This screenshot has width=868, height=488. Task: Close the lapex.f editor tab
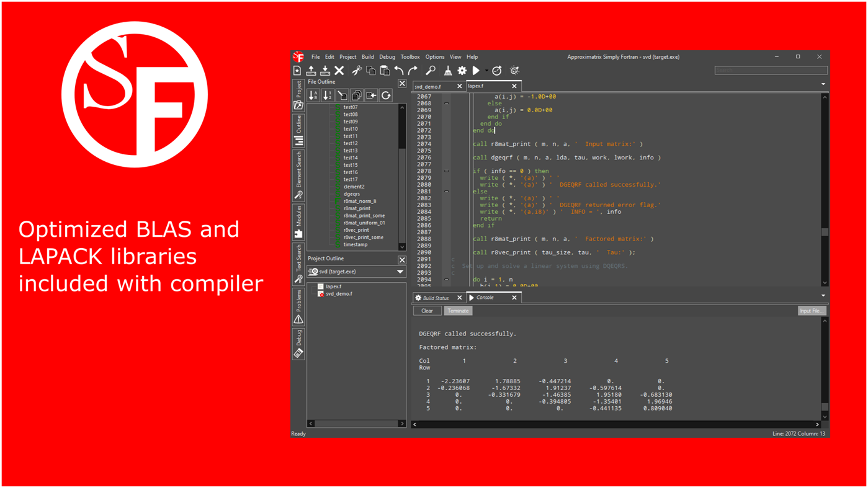click(x=514, y=86)
